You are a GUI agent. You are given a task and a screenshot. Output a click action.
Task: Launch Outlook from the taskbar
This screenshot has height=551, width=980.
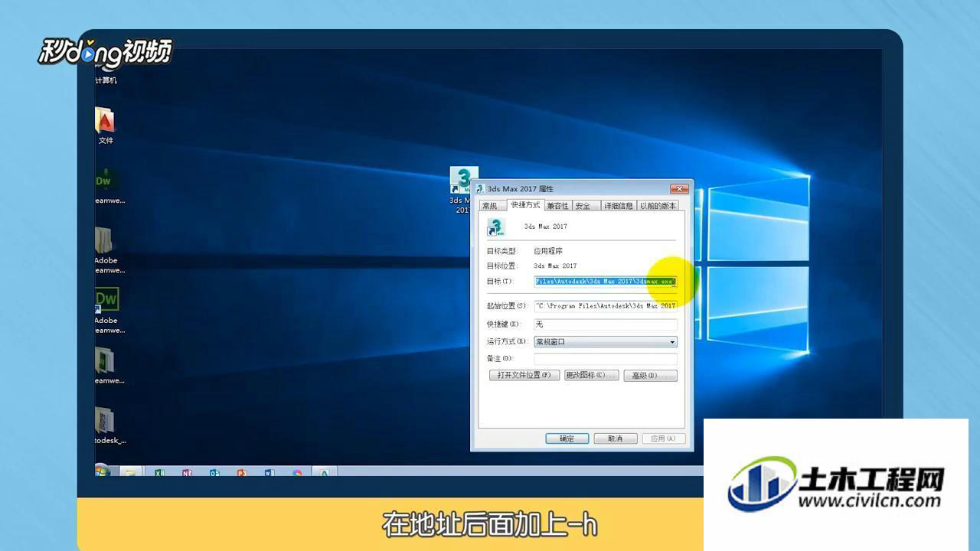(215, 473)
